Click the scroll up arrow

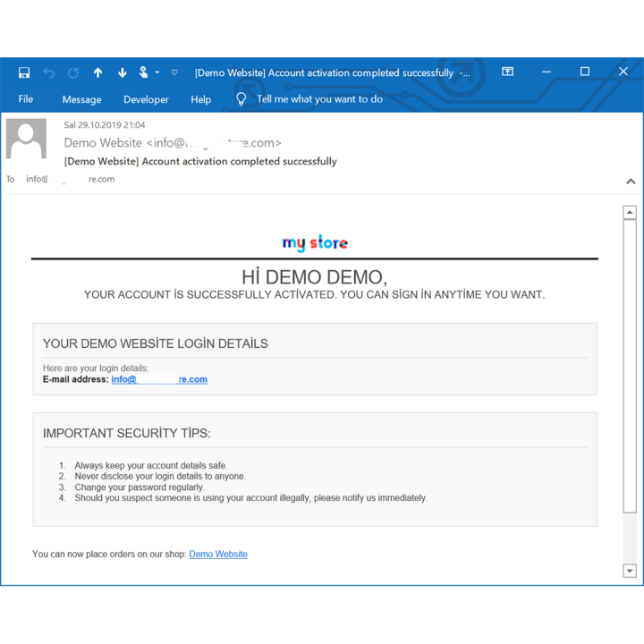(x=629, y=212)
